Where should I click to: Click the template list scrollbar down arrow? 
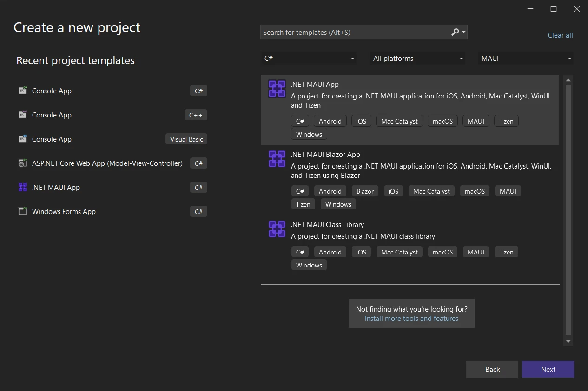click(568, 341)
